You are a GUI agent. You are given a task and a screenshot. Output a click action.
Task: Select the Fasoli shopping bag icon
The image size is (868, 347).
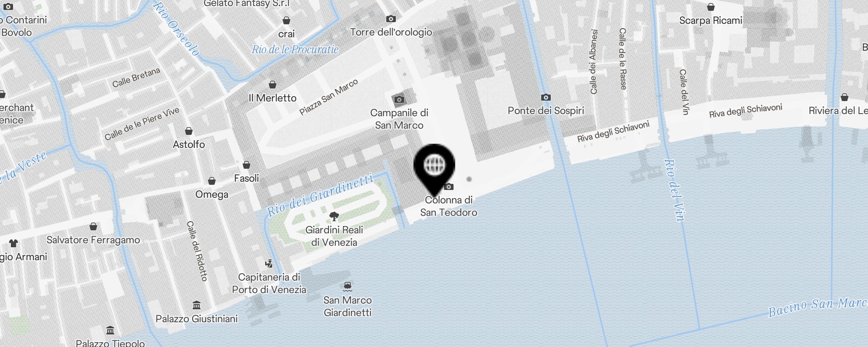(x=247, y=165)
